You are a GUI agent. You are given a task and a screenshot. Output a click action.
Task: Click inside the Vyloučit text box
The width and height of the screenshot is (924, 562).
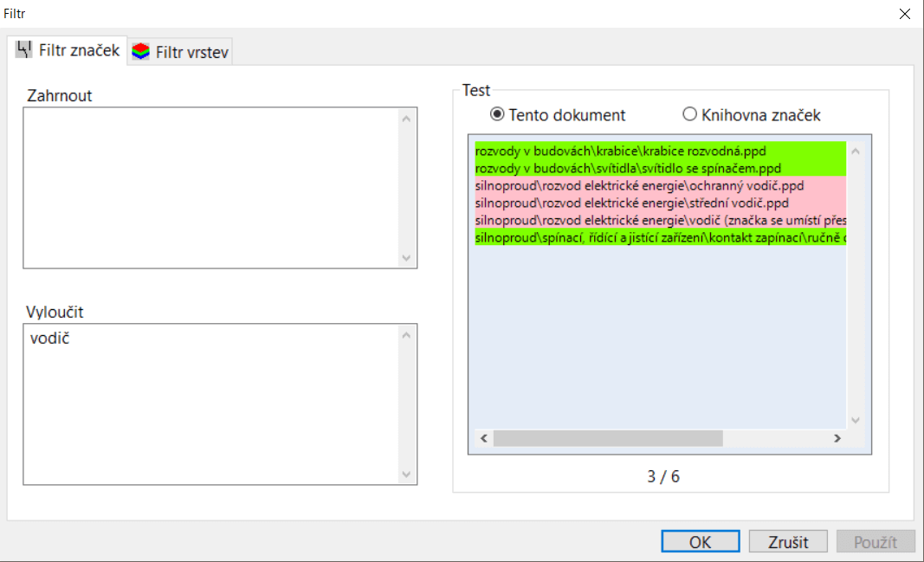coord(220,404)
